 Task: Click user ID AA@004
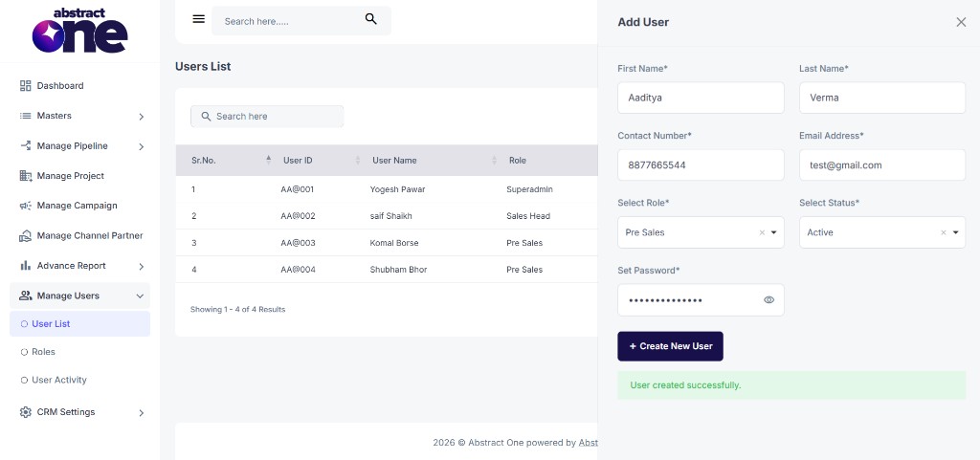(299, 270)
